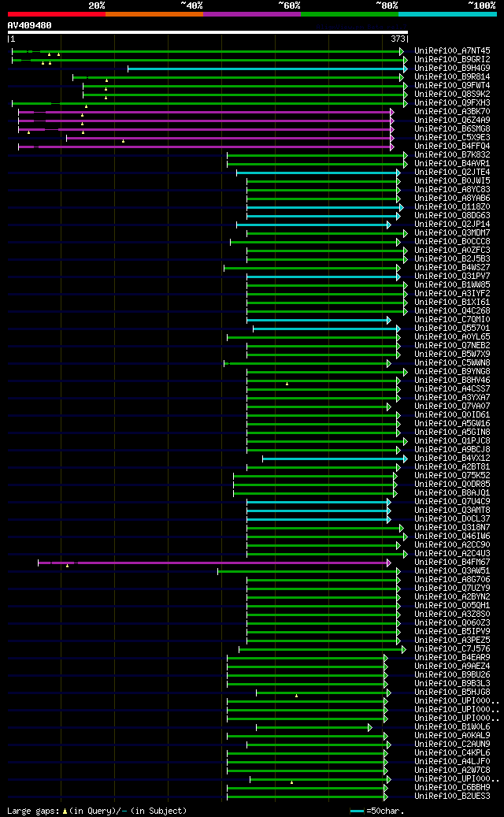Select the UniRef100_A3YXA7 label
Viewport: 504px width, 817px height.
tap(452, 398)
